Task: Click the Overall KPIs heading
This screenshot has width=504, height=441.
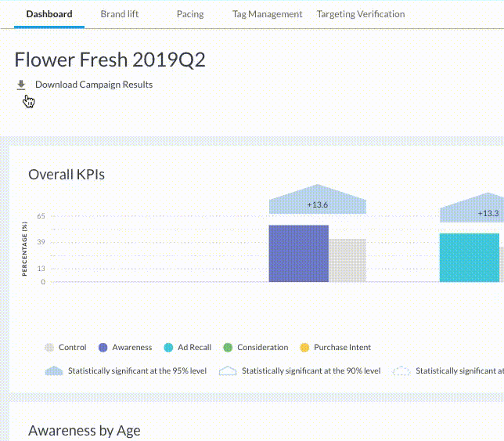Action: point(67,175)
